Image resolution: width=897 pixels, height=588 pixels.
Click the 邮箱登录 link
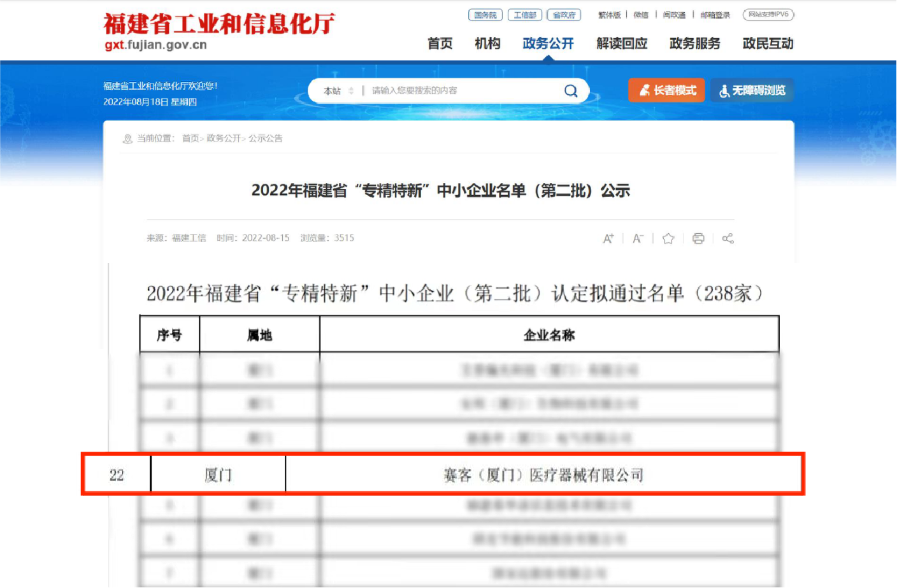[x=715, y=15]
